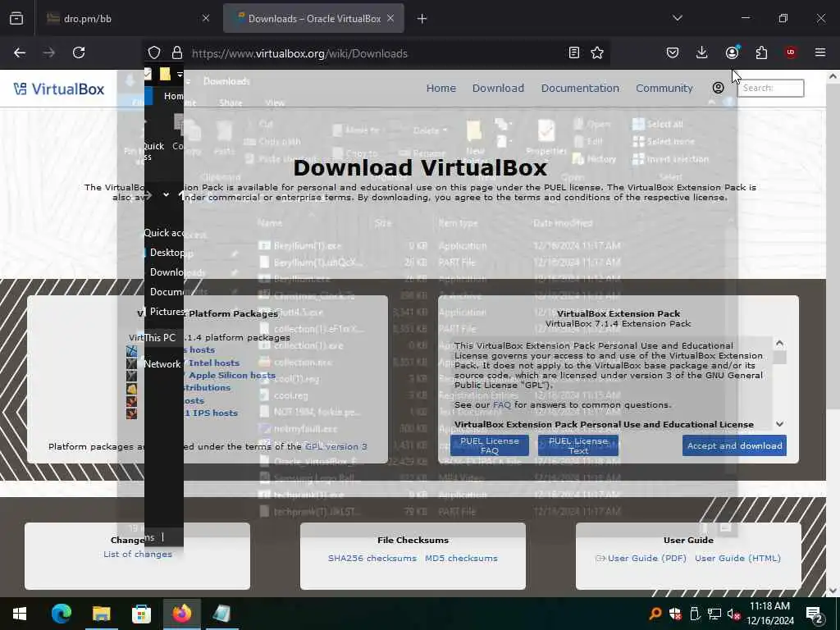Screen dimensions: 840x630
Task: Open the notepad-style app on taskbar
Action: pyautogui.click(x=221, y=614)
